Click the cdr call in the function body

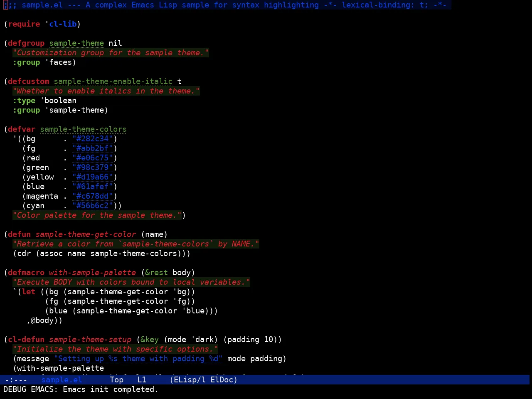pos(24,253)
